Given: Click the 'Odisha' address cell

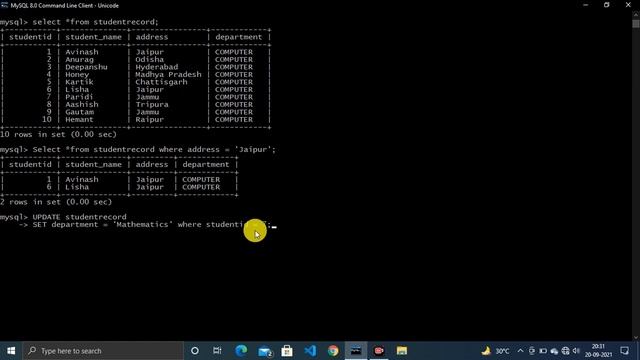Looking at the screenshot, I should 149,60.
